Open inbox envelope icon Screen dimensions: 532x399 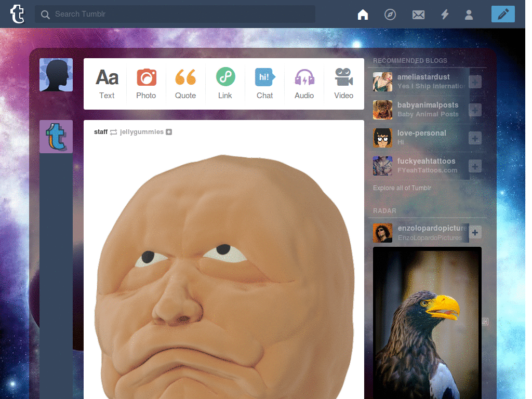click(x=418, y=15)
